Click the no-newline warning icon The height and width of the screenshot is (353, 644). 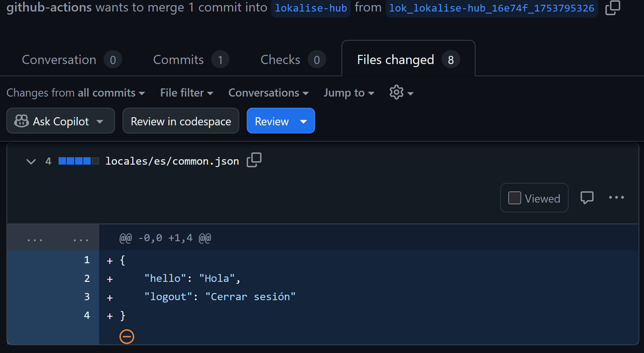tap(127, 336)
